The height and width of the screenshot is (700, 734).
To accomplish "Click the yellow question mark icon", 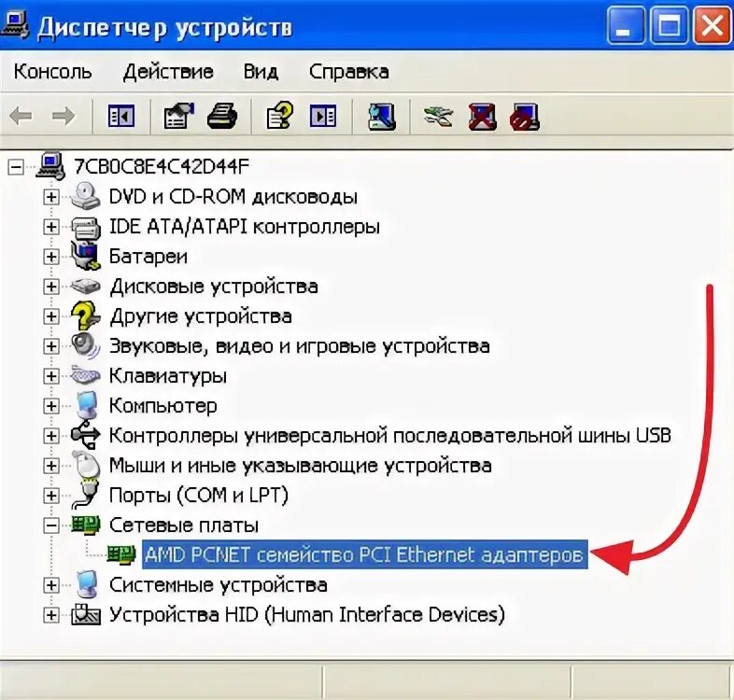I will [86, 315].
